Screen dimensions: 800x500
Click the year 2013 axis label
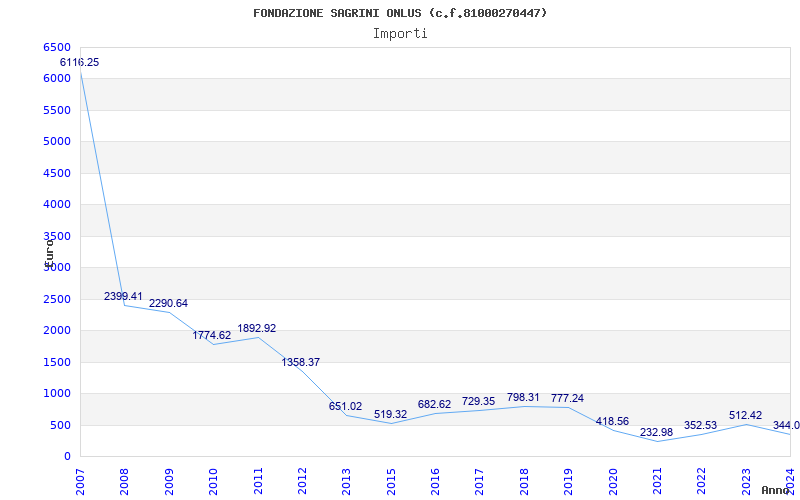[x=346, y=482]
